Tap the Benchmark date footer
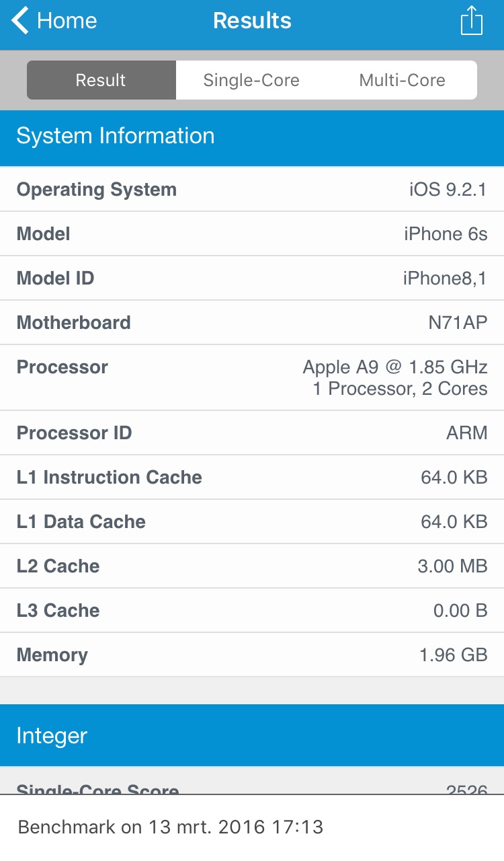Viewport: 504px width, 861px height. [171, 827]
